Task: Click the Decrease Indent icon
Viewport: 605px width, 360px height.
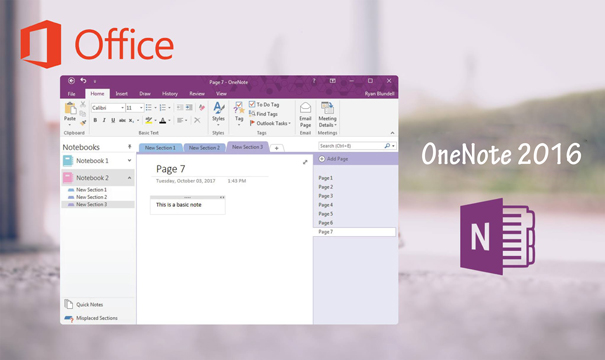Action: pos(180,108)
